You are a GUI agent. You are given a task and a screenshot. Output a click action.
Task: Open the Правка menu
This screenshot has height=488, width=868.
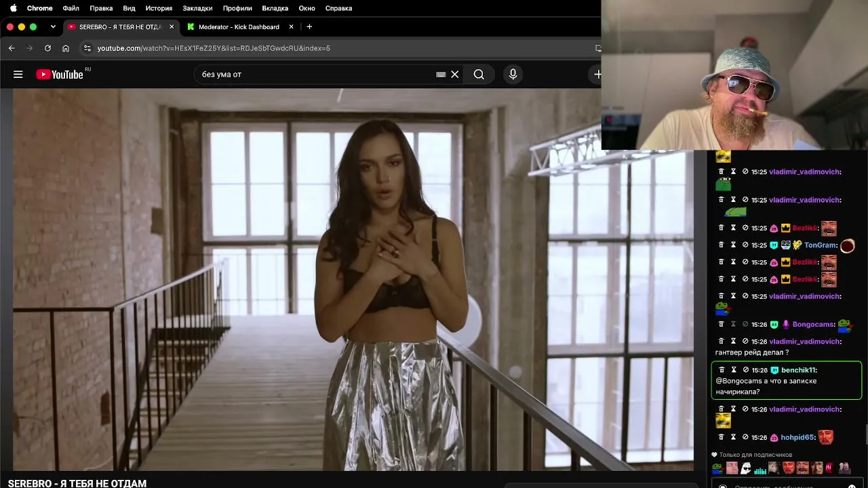(x=101, y=8)
